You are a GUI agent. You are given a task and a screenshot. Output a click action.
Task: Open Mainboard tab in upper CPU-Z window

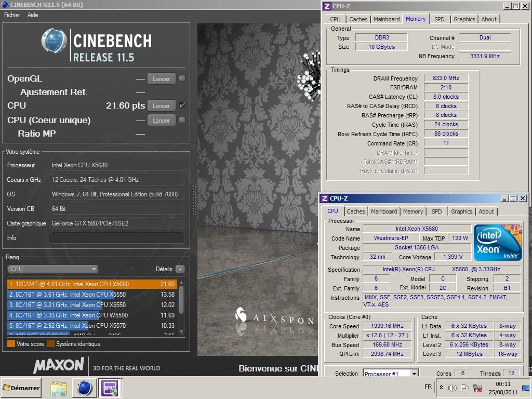[x=387, y=19]
